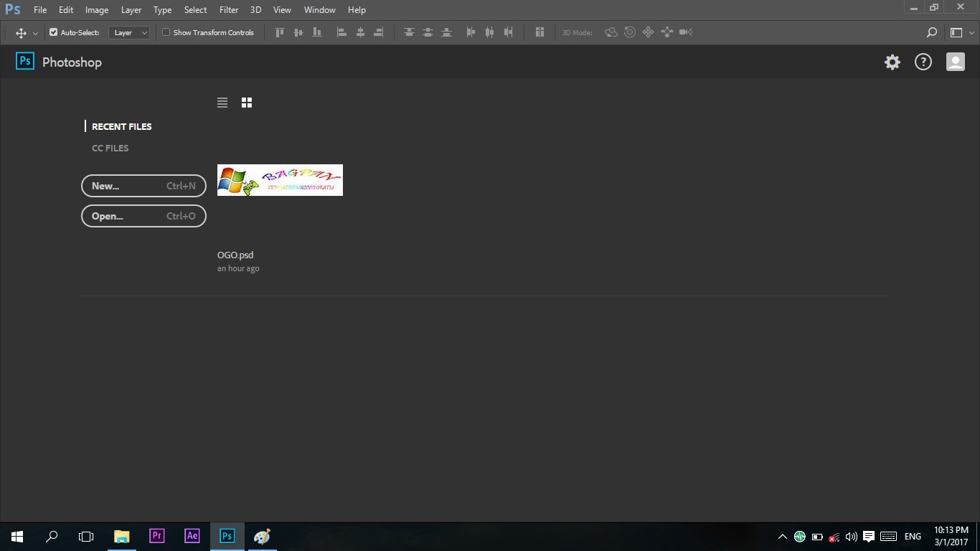The image size is (980, 551).
Task: Open the Edit menu
Action: point(66,10)
